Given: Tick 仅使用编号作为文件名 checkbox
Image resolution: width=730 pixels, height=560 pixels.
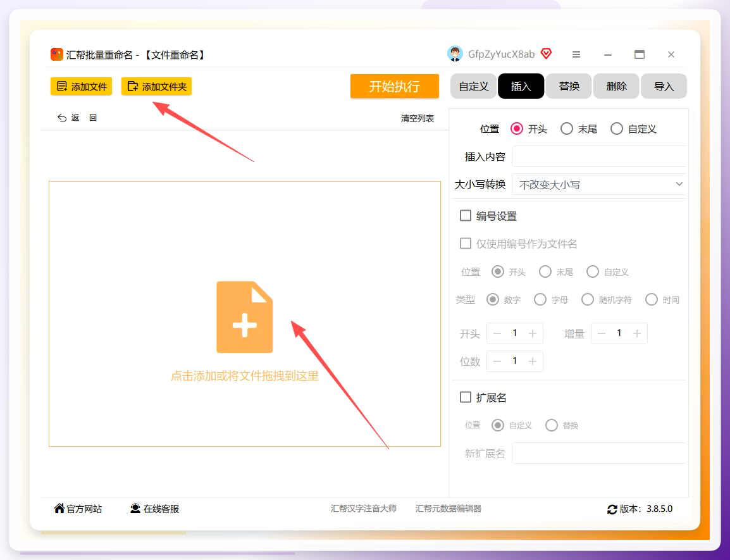Looking at the screenshot, I should [466, 244].
